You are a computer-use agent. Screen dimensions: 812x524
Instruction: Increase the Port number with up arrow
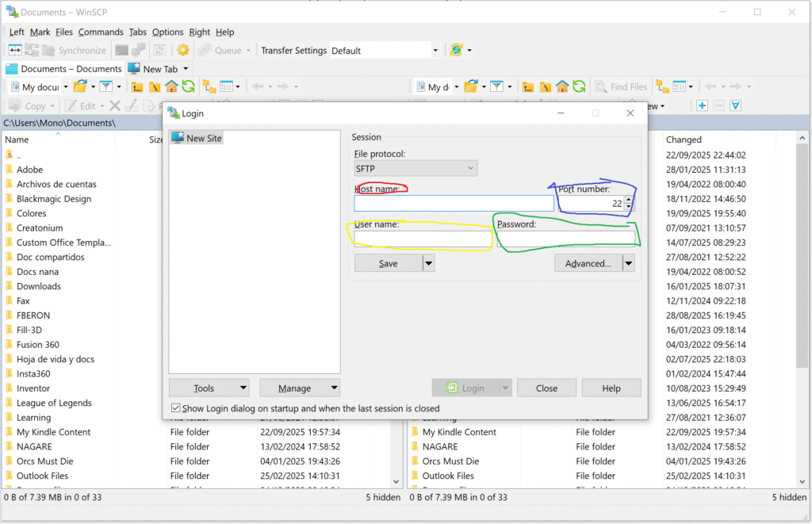(x=629, y=200)
